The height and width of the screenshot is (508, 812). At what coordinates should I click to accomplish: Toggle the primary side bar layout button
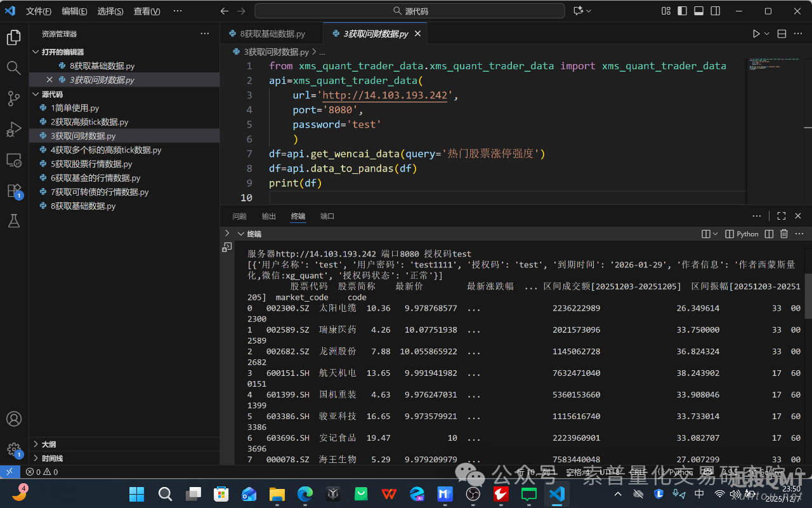coord(682,11)
